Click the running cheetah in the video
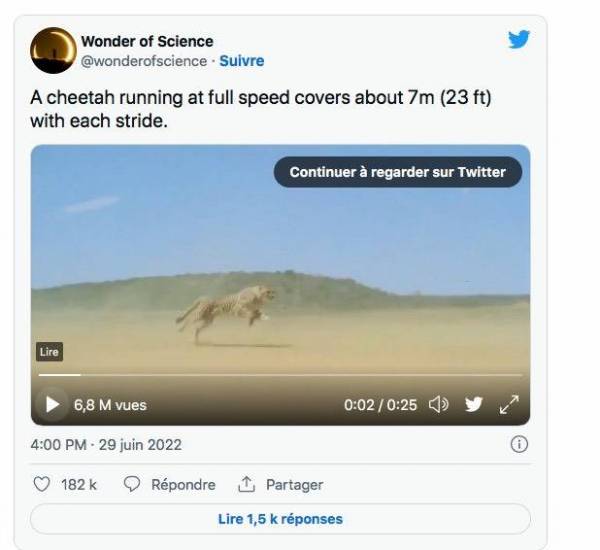Image resolution: width=600 pixels, height=550 pixels. coord(226,310)
